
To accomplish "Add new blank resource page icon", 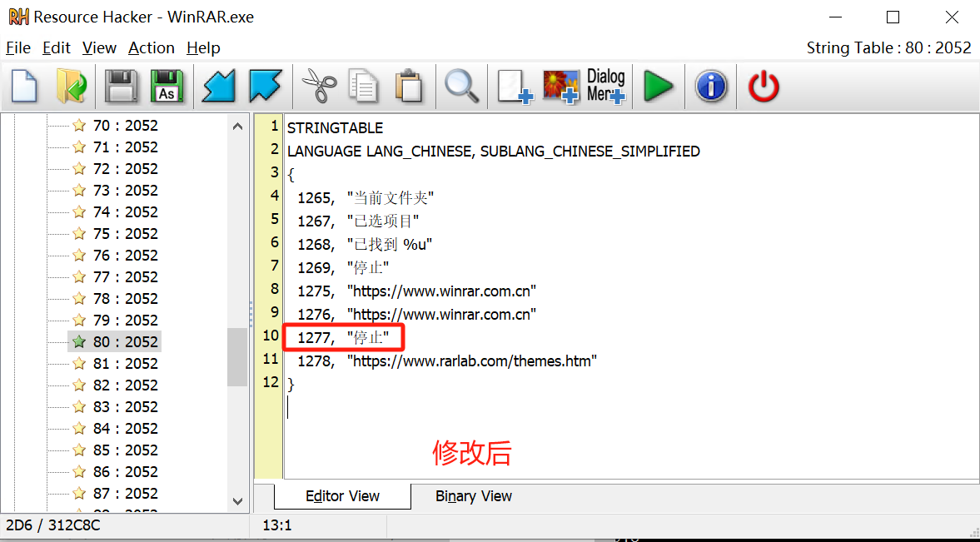I will (x=515, y=87).
